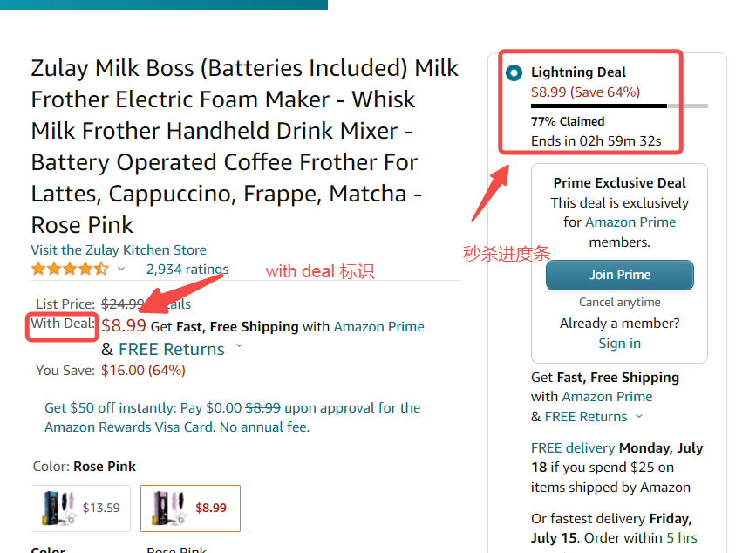This screenshot has height=553, width=756.
Task: Open the Amazon Prime link in deal box
Action: pyautogui.click(x=630, y=222)
